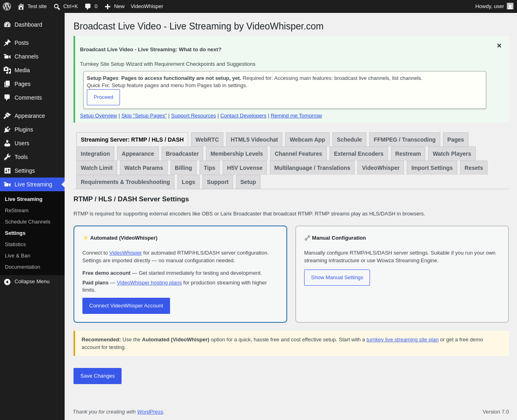The height and width of the screenshot is (420, 517).
Task: Click the Version 7.0 footer text
Action: [496, 412]
